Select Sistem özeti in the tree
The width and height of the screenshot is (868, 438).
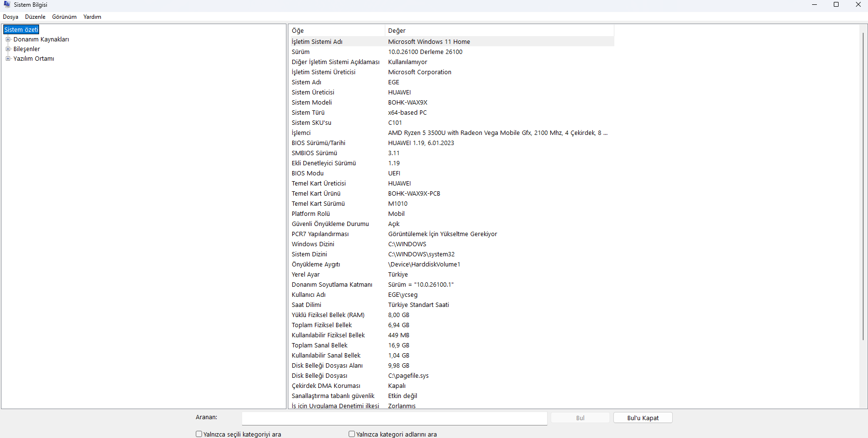click(21, 30)
